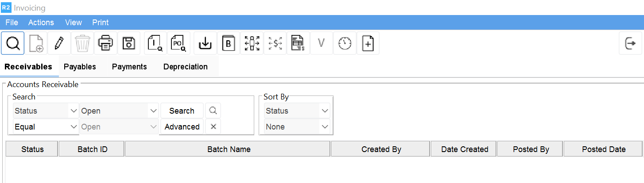The width and height of the screenshot is (644, 183).
Task: Expand the Sort By Status dropdown
Action: [x=325, y=111]
